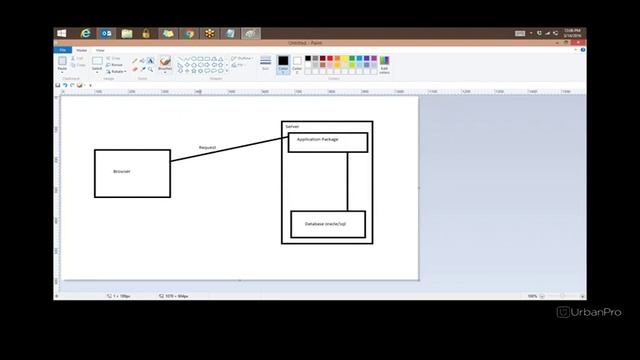Screen dimensions: 640x360
Task: Open the Paste dropdown arrow
Action: [62, 71]
